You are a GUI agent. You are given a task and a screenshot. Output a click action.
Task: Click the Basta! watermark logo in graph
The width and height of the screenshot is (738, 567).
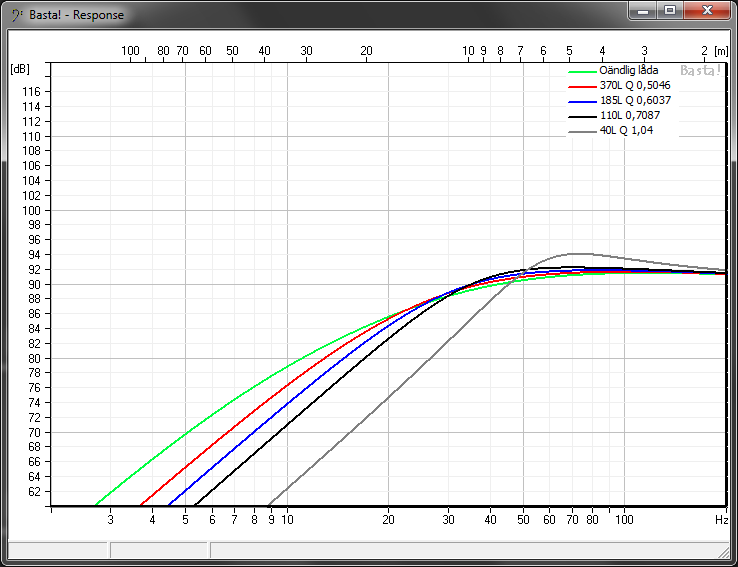(699, 71)
